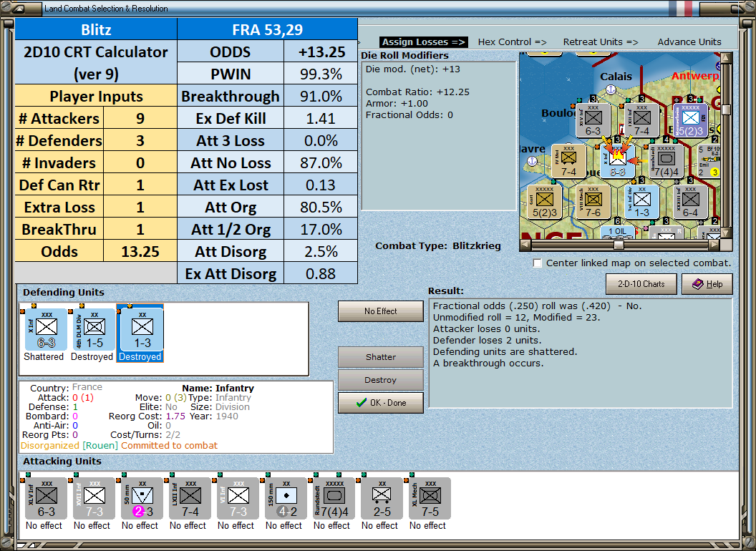Enable center linked map on selected combat
Image resolution: width=756 pixels, height=551 pixels.
pyautogui.click(x=537, y=263)
